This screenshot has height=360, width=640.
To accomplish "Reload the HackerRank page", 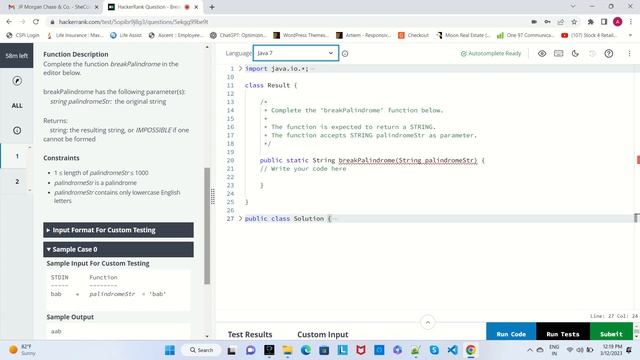I will (36, 22).
